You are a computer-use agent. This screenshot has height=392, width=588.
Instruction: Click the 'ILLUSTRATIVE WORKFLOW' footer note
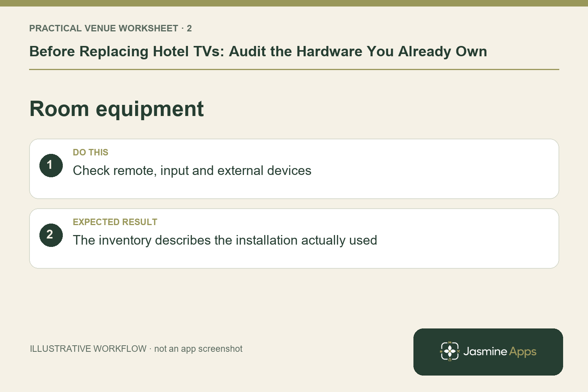136,349
